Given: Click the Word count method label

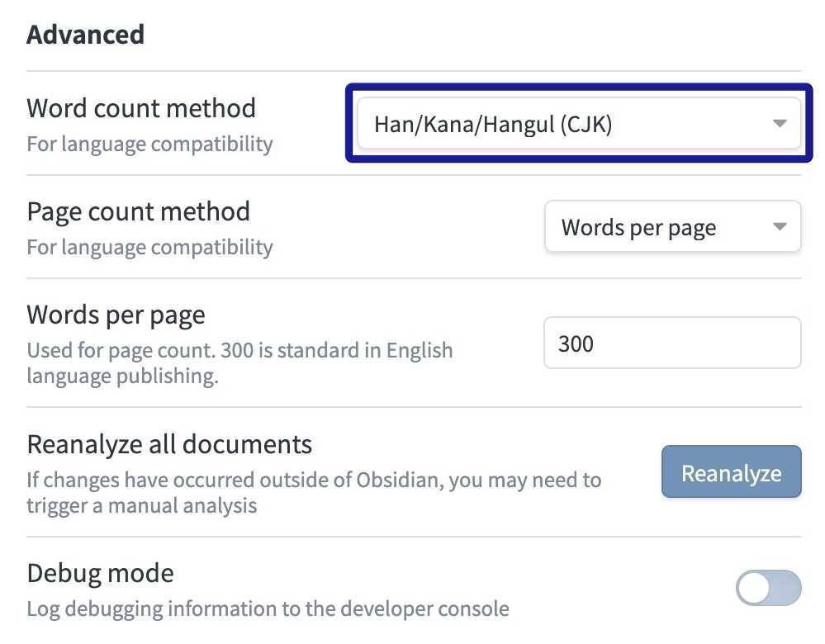Looking at the screenshot, I should [x=141, y=107].
